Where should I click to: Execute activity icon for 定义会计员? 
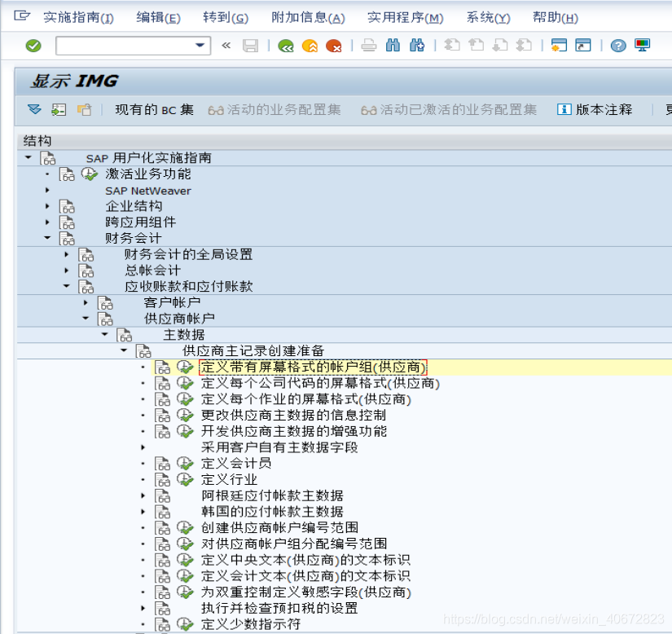[x=186, y=464]
